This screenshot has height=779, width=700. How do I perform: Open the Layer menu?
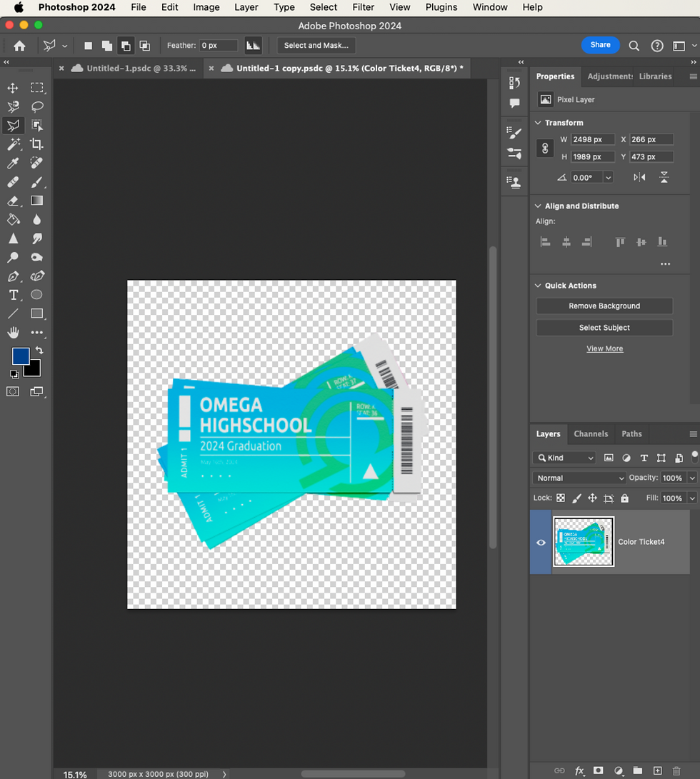coord(246,7)
